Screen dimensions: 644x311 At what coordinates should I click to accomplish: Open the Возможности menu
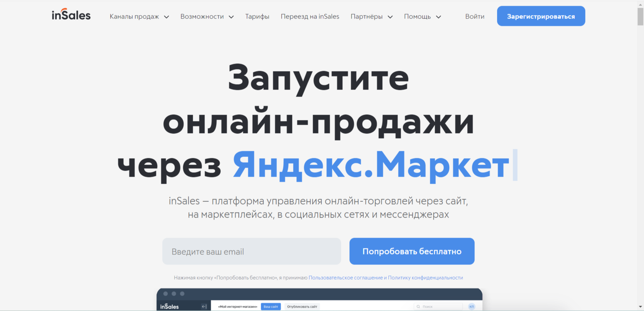coord(202,16)
